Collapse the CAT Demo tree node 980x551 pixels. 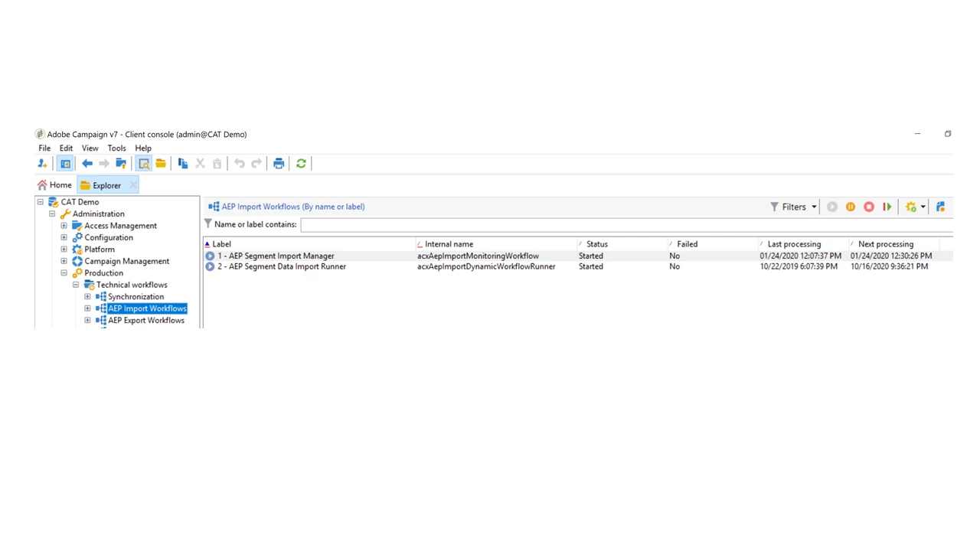pyautogui.click(x=41, y=202)
